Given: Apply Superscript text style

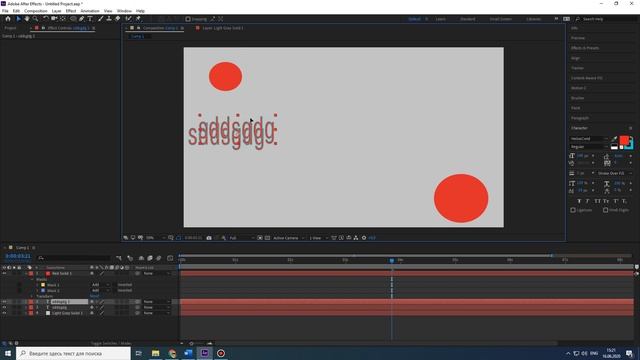Looking at the screenshot, I should tap(616, 201).
